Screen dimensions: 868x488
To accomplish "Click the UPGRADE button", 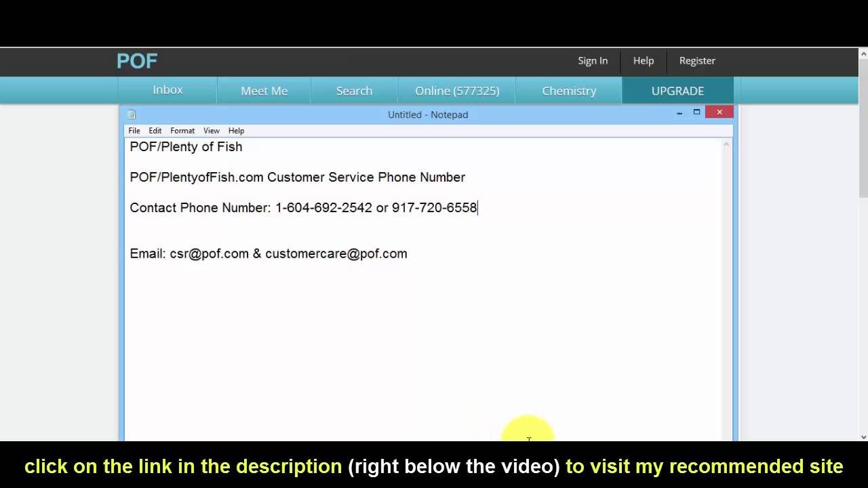I will (x=677, y=90).
